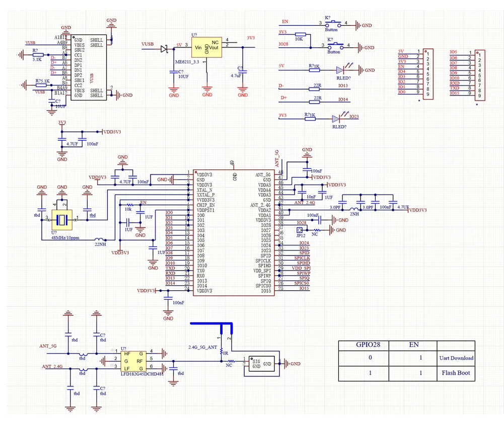Click the 48MHz/10ppm crystal symbol
Screen dimensions: 504x424
(x=62, y=219)
